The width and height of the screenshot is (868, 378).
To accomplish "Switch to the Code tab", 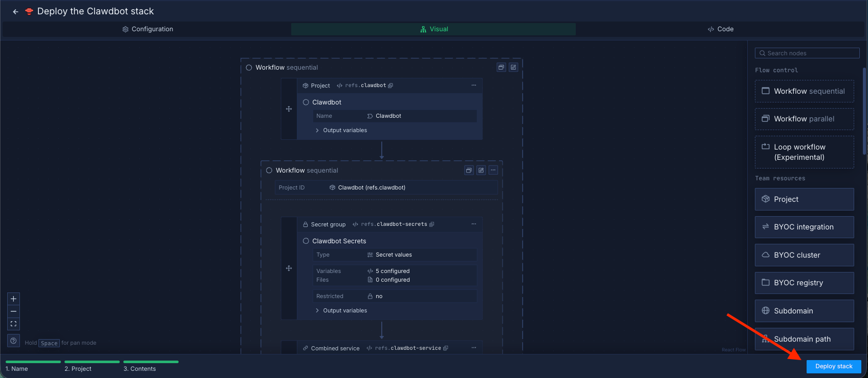I will pyautogui.click(x=721, y=29).
